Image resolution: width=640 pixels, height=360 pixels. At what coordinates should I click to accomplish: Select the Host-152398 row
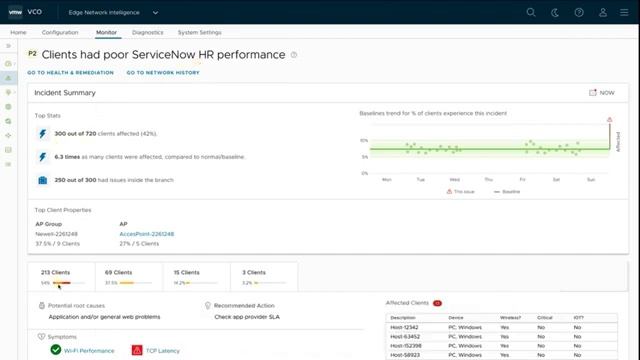click(x=501, y=346)
